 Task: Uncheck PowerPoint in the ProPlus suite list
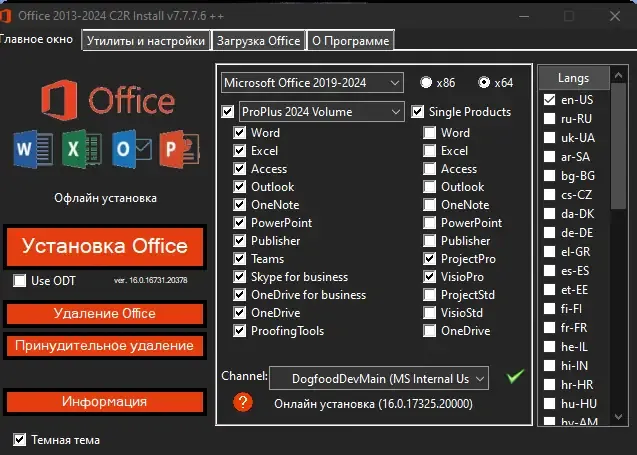[x=240, y=223]
